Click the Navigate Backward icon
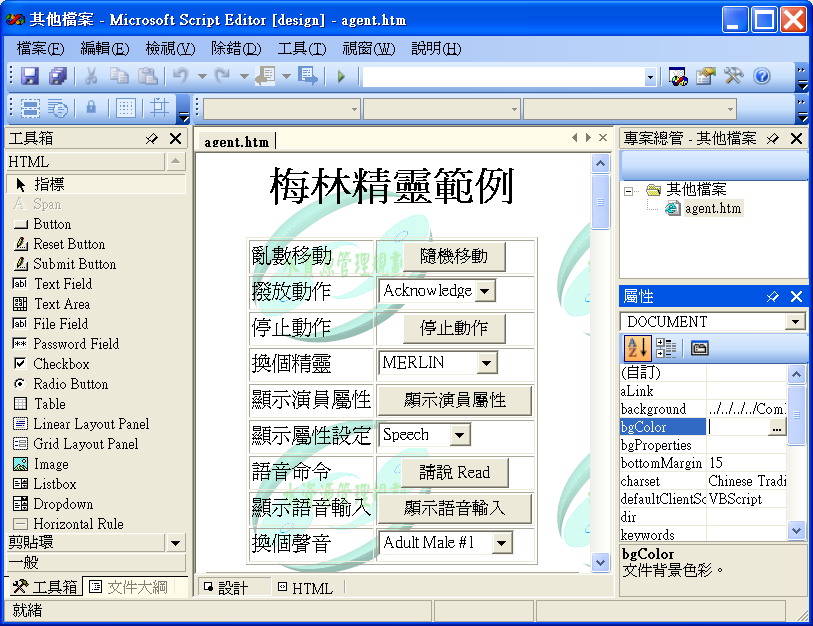 [x=266, y=76]
